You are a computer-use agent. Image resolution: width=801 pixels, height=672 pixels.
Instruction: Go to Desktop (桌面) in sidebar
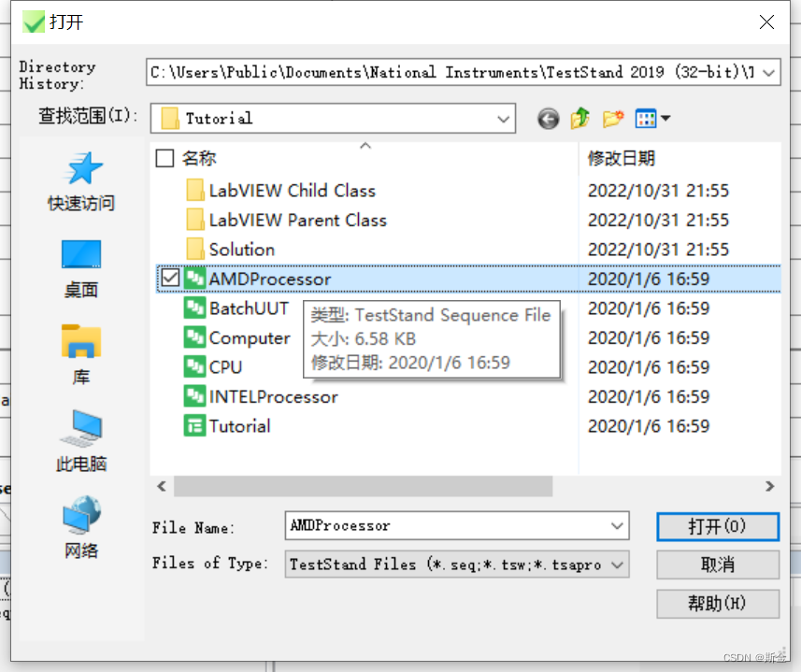click(81, 269)
